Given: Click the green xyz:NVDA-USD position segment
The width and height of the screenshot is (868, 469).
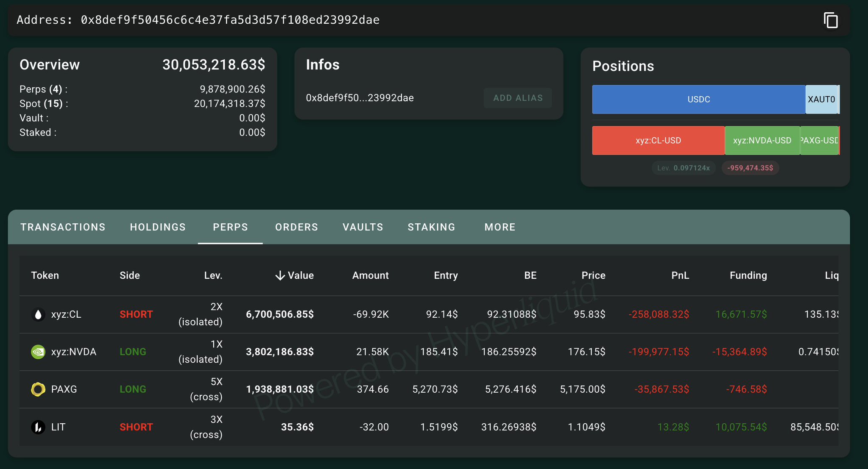Looking at the screenshot, I should click(x=762, y=140).
